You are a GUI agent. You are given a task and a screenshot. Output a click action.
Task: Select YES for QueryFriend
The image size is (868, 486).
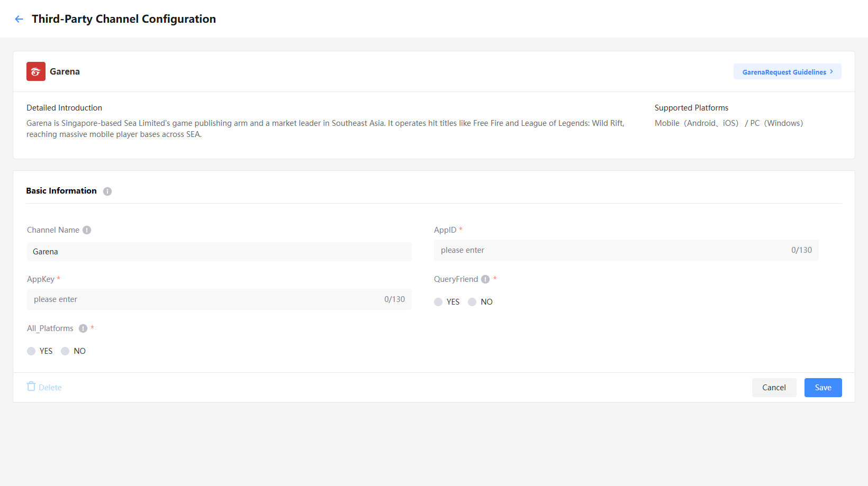(438, 302)
